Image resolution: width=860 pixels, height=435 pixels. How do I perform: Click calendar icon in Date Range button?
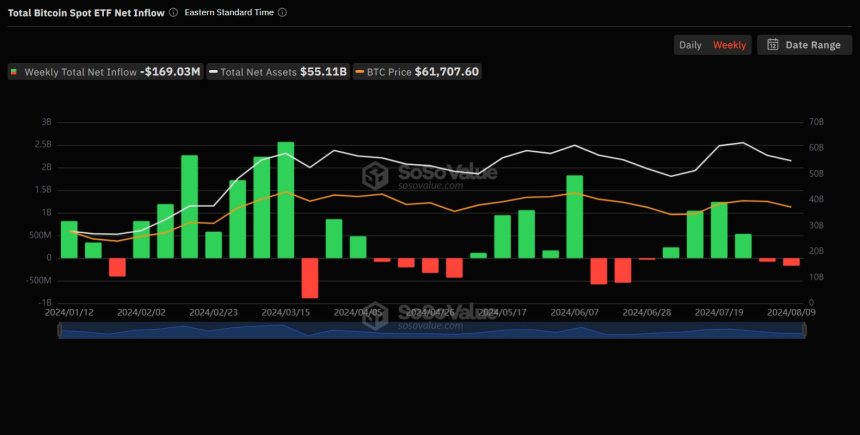click(773, 45)
